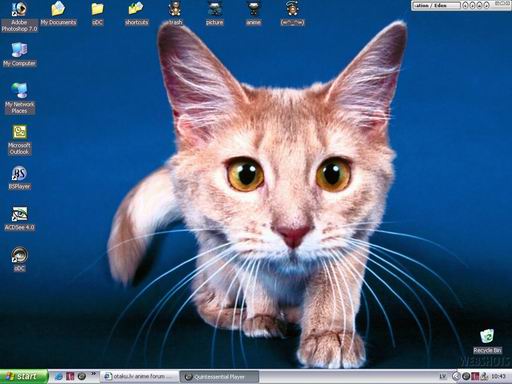Viewport: 512px width, 384px height.
Task: Click the track title display in mini player
Action: (x=436, y=5)
